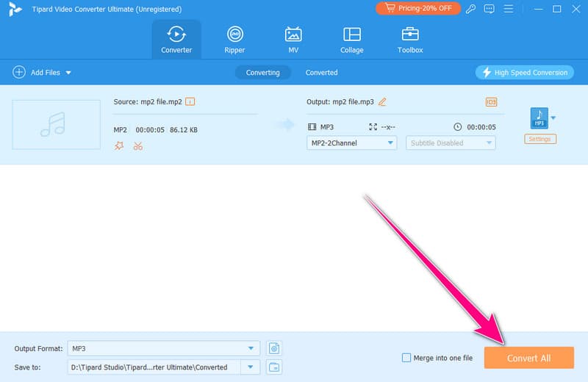Open the Settings button
This screenshot has width=588, height=382.
(x=540, y=139)
